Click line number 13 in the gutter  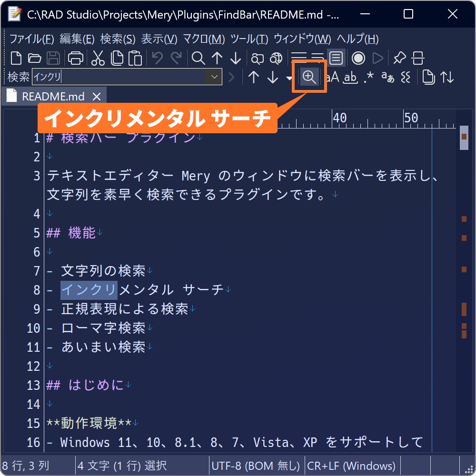(x=33, y=385)
